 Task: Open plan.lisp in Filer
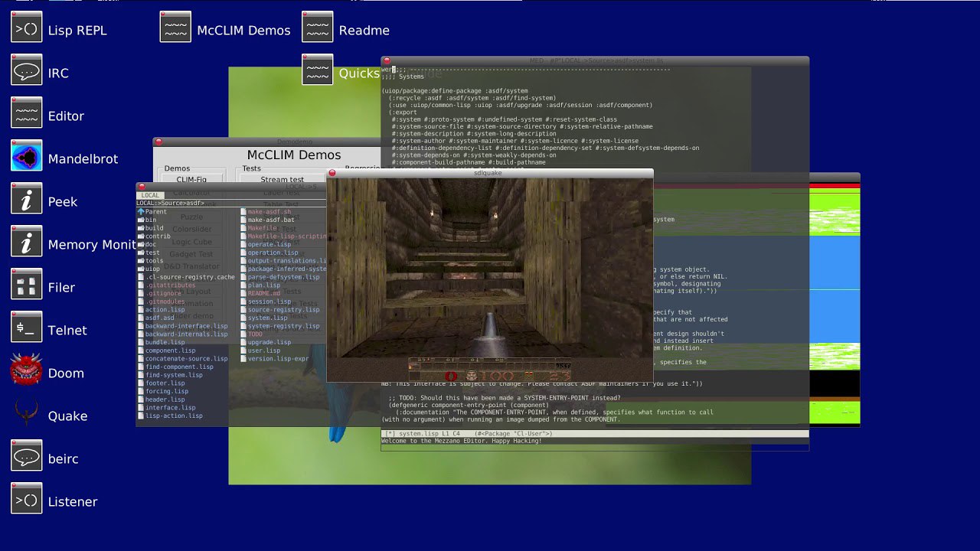[x=260, y=285]
